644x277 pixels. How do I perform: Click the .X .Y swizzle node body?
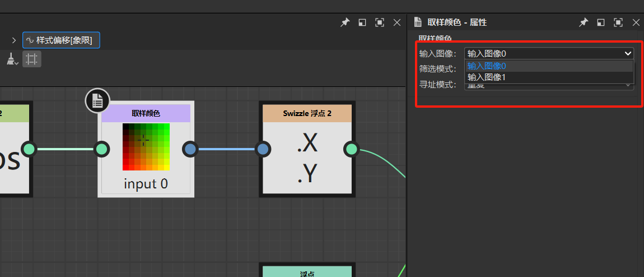pos(307,158)
